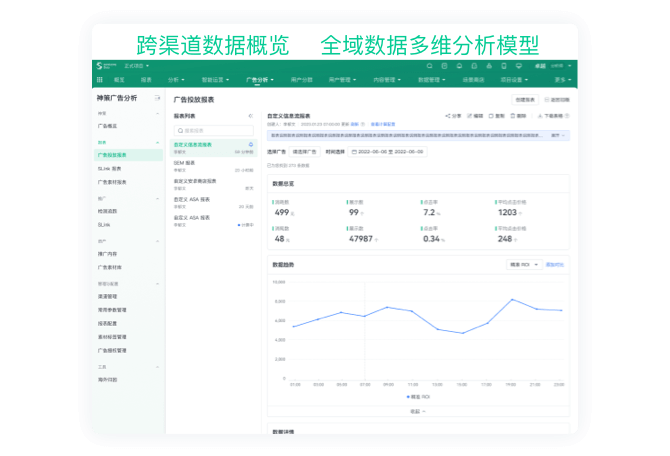Click the report list search field
The width and height of the screenshot is (670, 456).
tap(214, 130)
